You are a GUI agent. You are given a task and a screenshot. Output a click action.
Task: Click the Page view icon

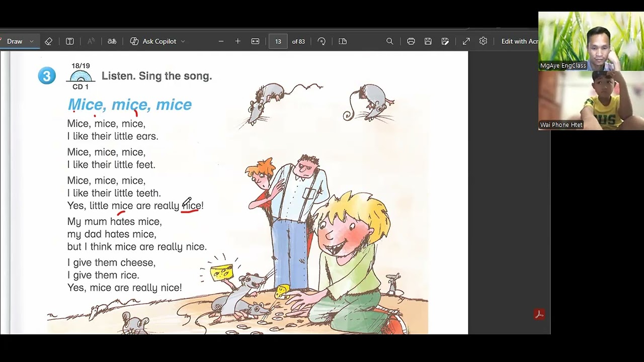tap(343, 41)
